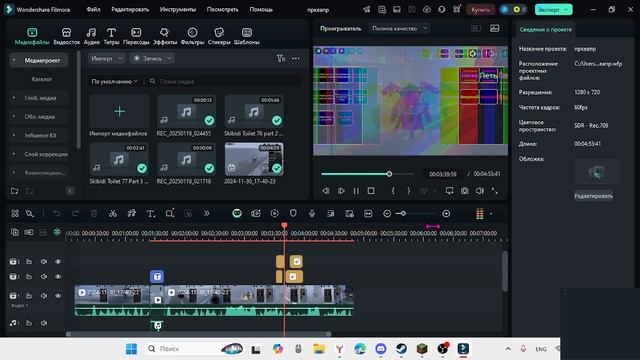The width and height of the screenshot is (640, 360).
Task: Collapse the Медиапроект tree item
Action: [13, 60]
